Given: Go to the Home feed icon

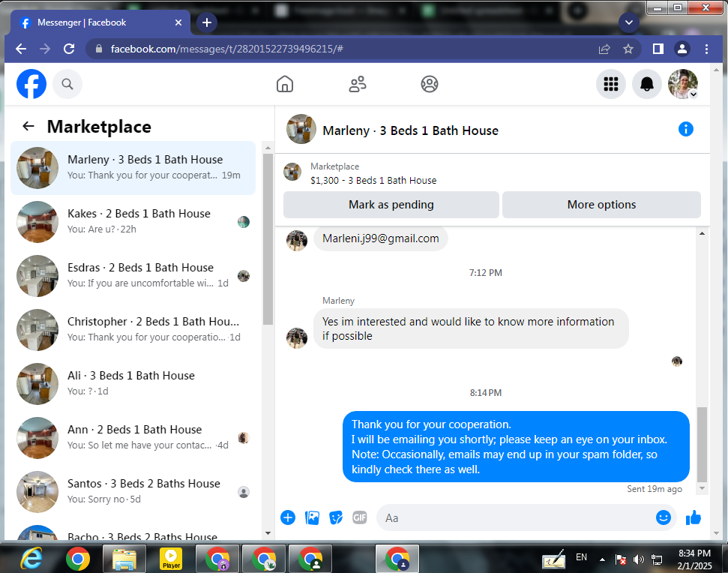Looking at the screenshot, I should [x=285, y=84].
